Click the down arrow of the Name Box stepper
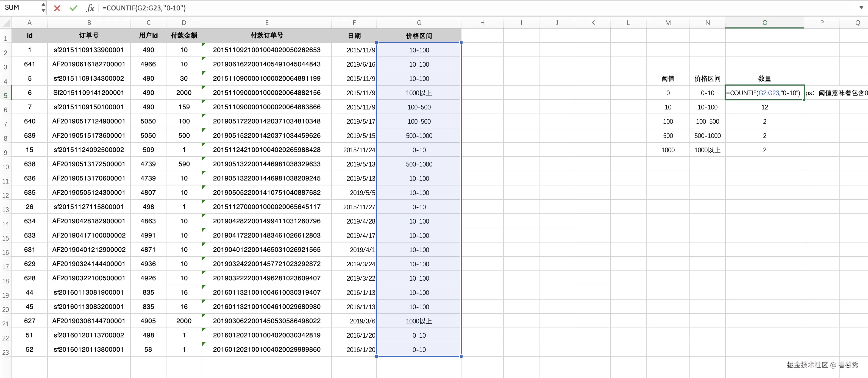Image resolution: width=868 pixels, height=378 pixels. pyautogui.click(x=43, y=10)
